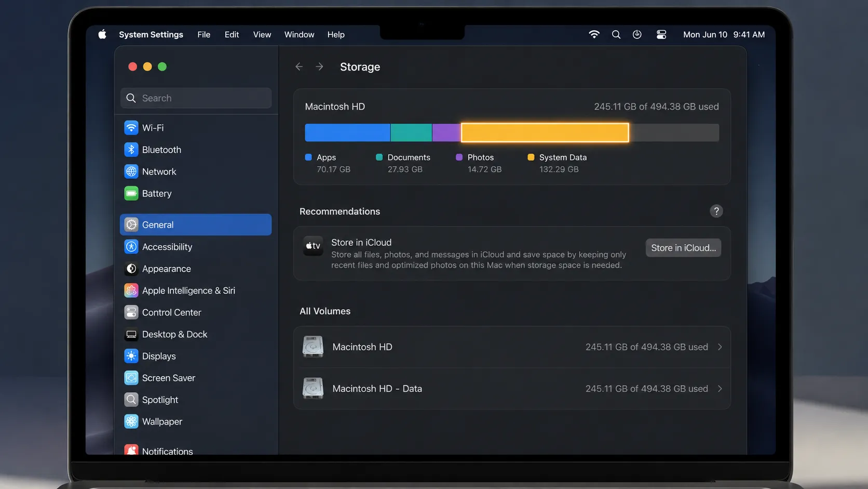Click the Store in iCloud... button
868x489 pixels.
[683, 248]
